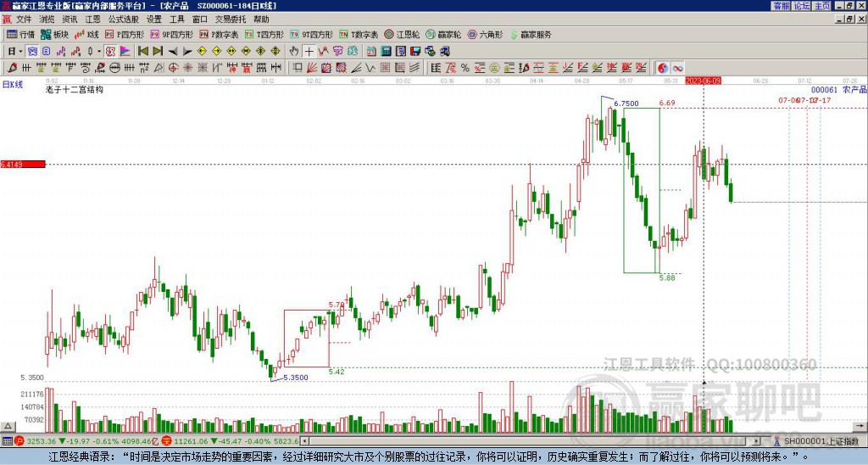Screen dimensions: 868x465
Task: Toggle the 权 adjusted-price button
Action: click(x=110, y=52)
